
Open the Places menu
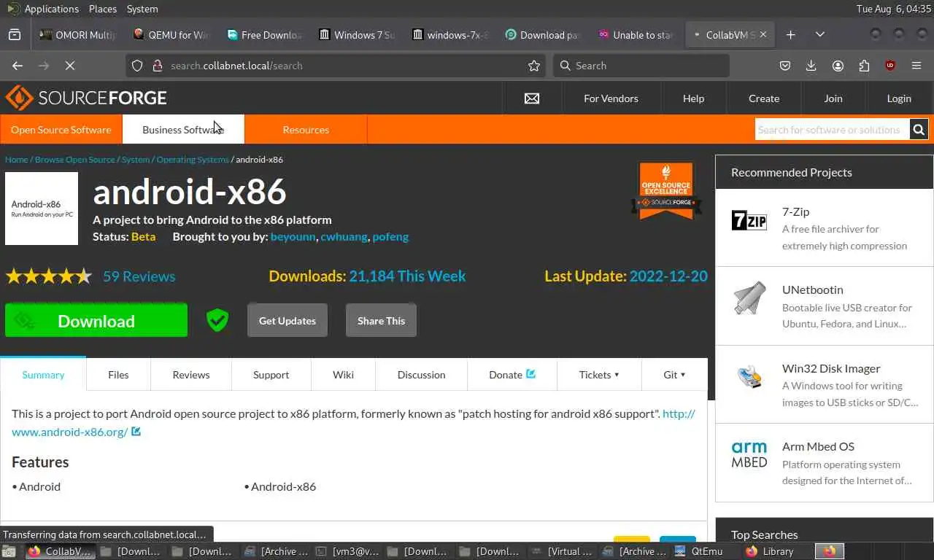tap(103, 9)
